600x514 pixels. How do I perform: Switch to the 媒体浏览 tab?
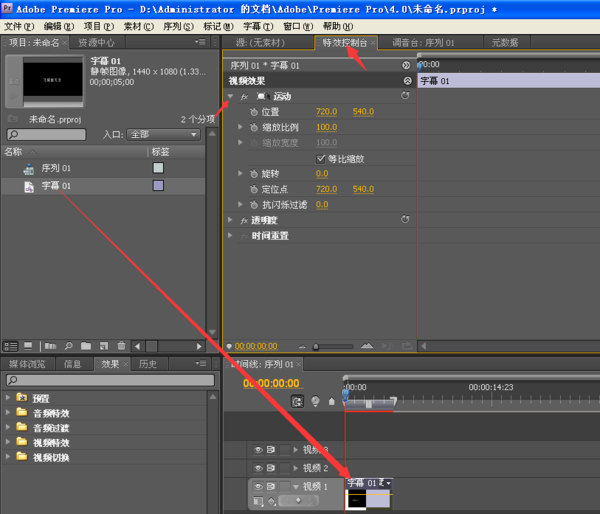pyautogui.click(x=27, y=364)
